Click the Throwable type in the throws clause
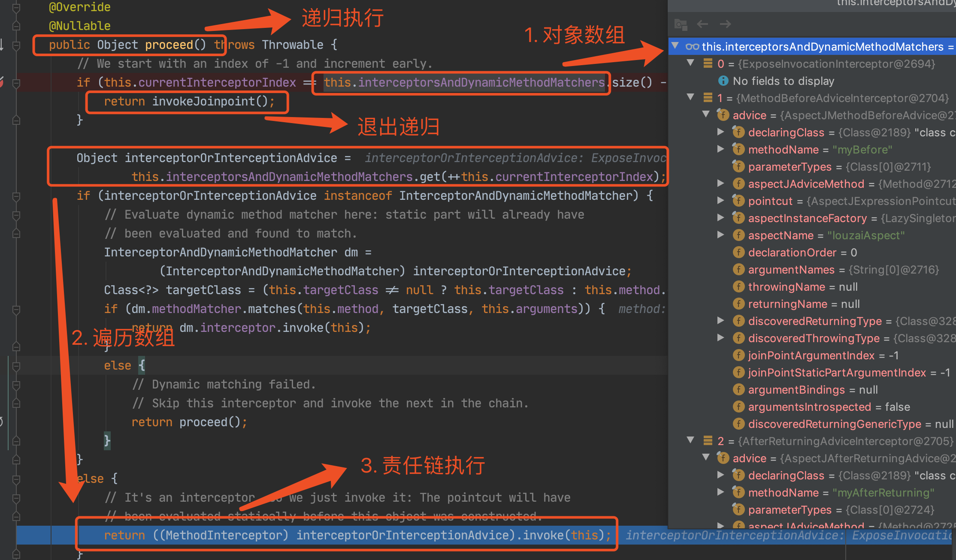Image resolution: width=956 pixels, height=560 pixels. click(x=293, y=45)
